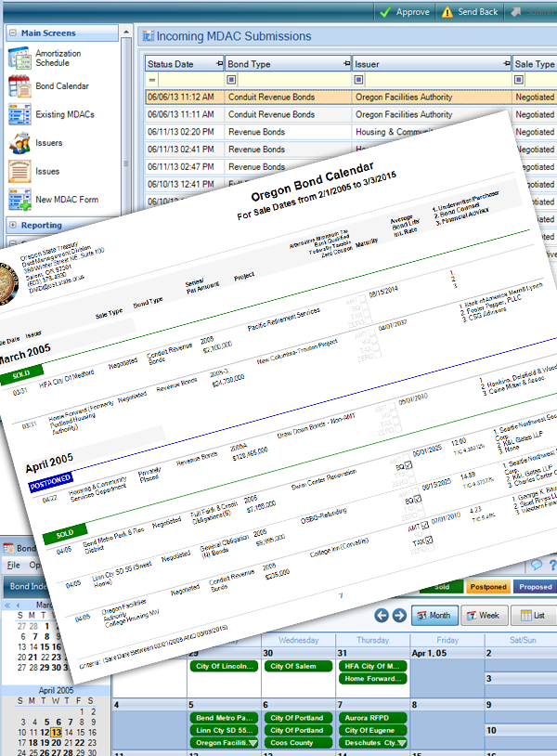
Task: Open Aurora RFPD calendar event
Action: (x=373, y=718)
